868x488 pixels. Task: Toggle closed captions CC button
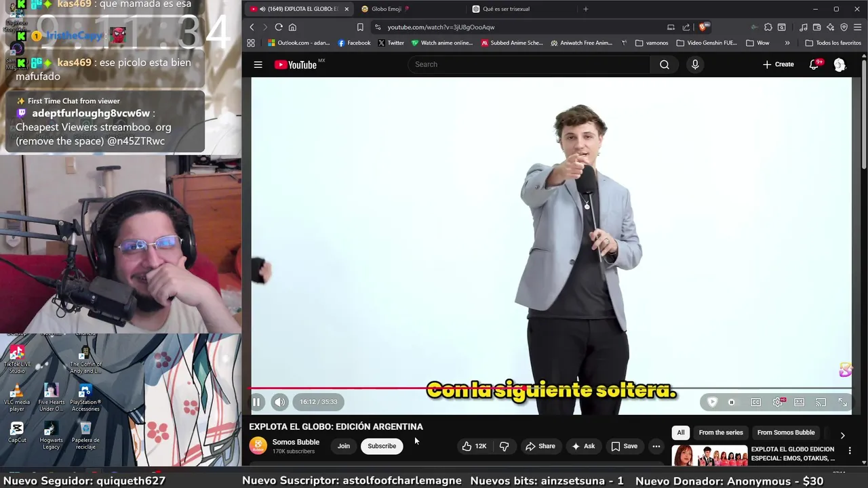[x=755, y=402]
